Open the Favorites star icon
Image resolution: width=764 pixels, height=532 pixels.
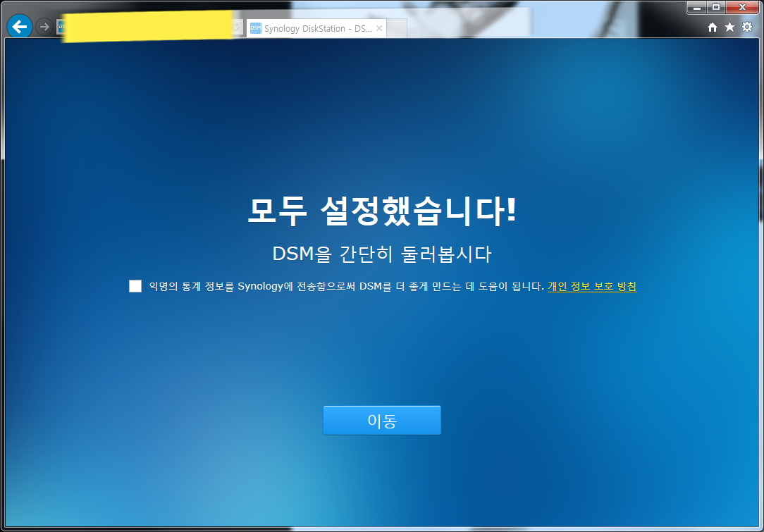(729, 26)
